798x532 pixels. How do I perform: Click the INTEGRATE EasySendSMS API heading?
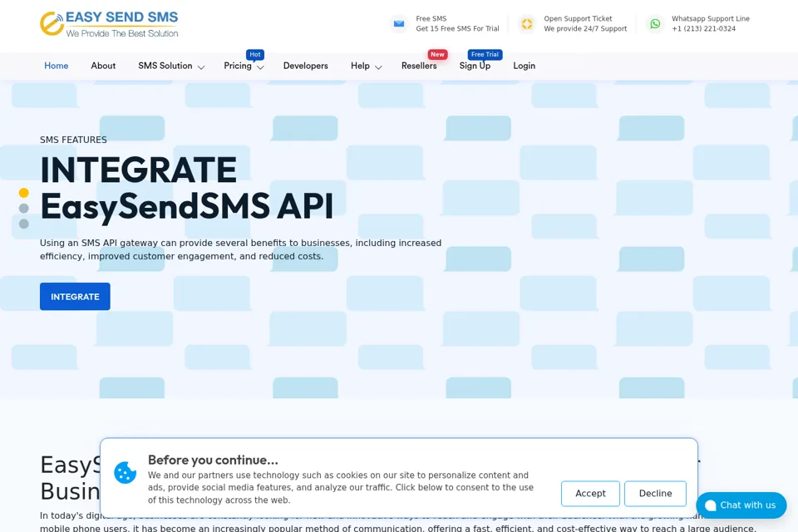187,189
